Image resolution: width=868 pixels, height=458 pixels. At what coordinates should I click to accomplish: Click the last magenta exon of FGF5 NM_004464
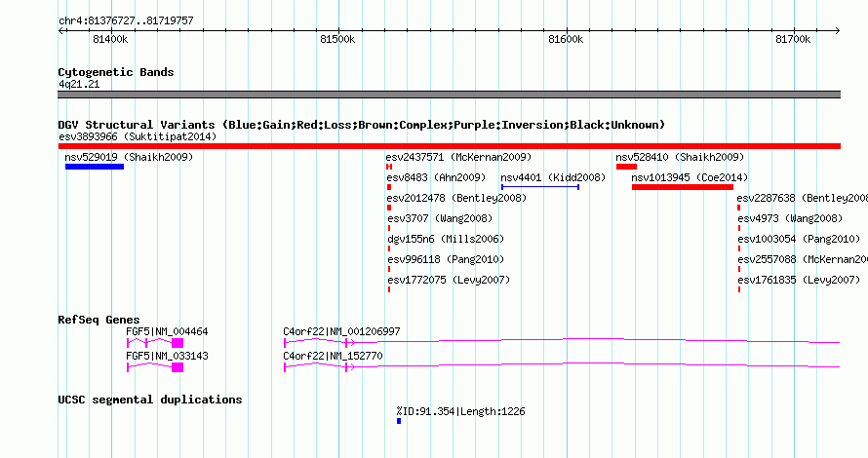pos(178,343)
